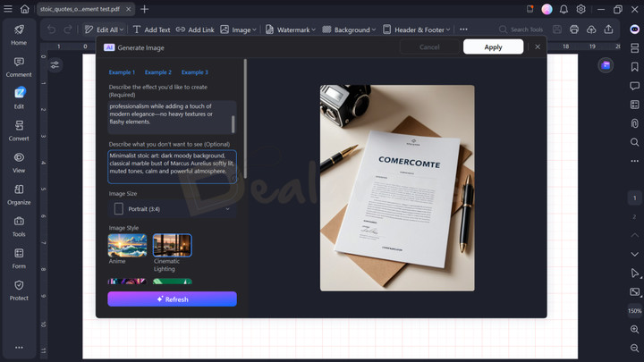Open the Protect tool in sidebar
The image size is (644, 362).
[19, 290]
